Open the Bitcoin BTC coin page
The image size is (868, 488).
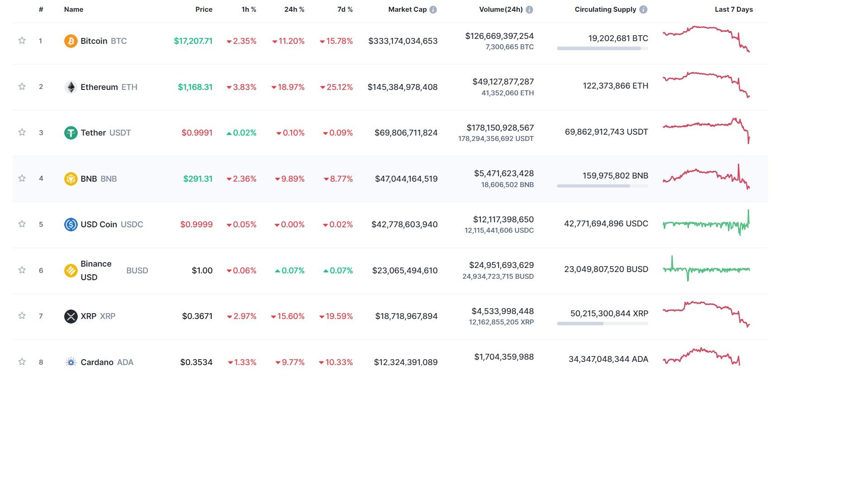click(104, 41)
